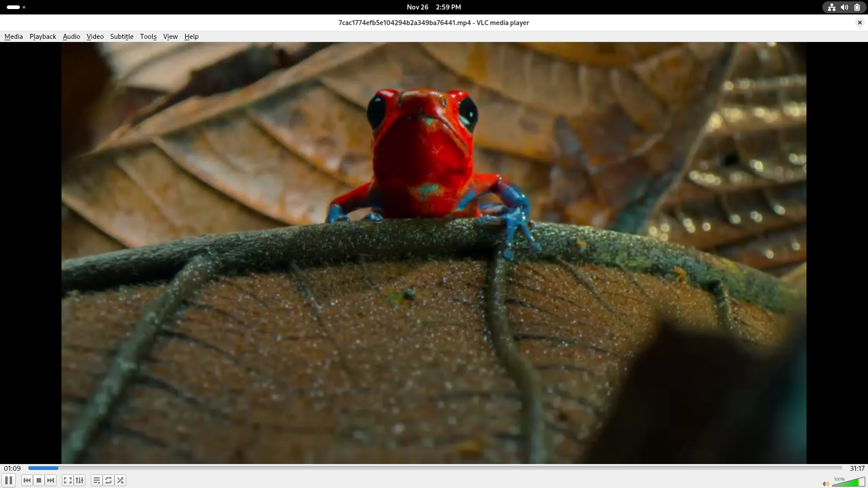Image resolution: width=868 pixels, height=488 pixels.
Task: Expand the Audio menu
Action: [x=71, y=37]
